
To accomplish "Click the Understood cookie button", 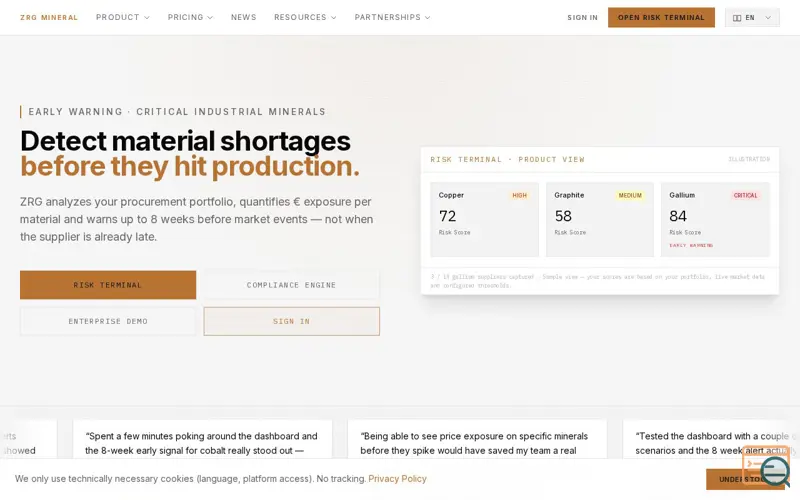I will (745, 480).
